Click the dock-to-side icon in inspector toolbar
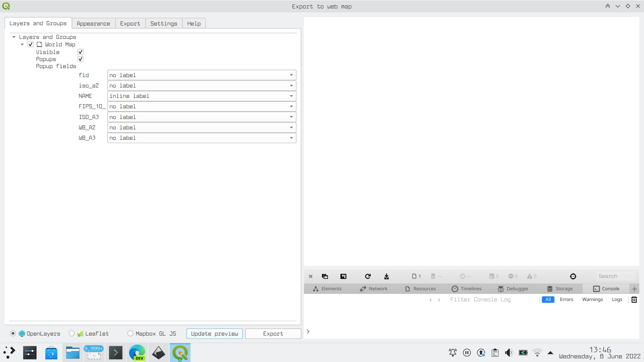The height and width of the screenshot is (362, 644). 343,276
